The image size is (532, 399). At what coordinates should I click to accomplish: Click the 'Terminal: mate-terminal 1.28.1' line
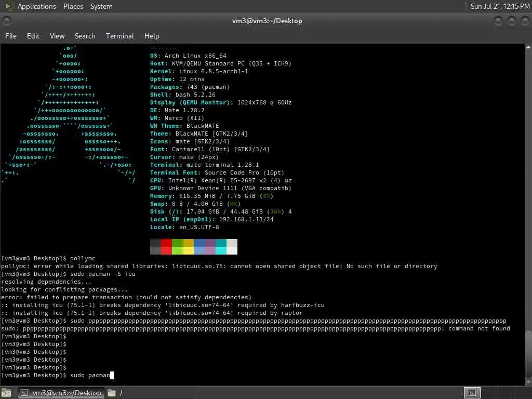pos(204,165)
